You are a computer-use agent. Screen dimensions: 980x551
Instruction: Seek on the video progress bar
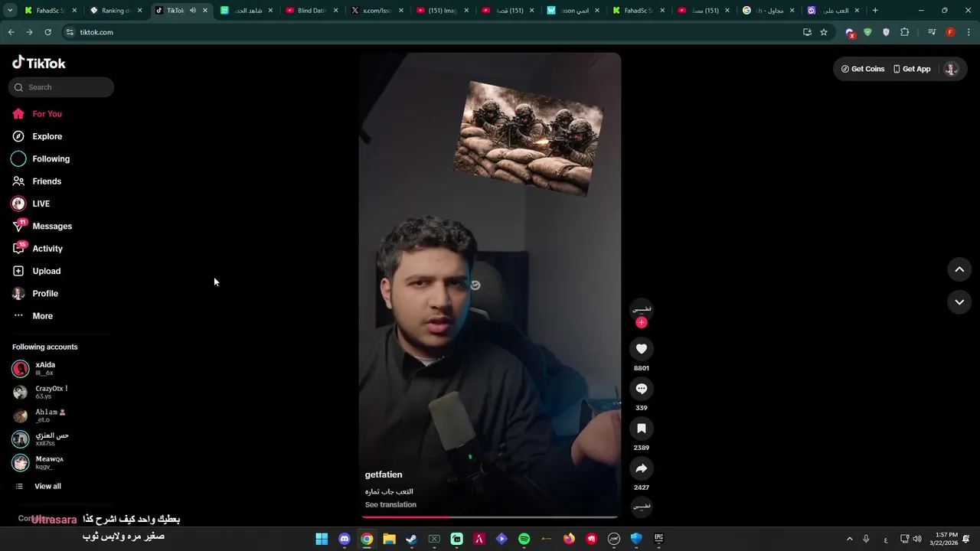[490, 517]
